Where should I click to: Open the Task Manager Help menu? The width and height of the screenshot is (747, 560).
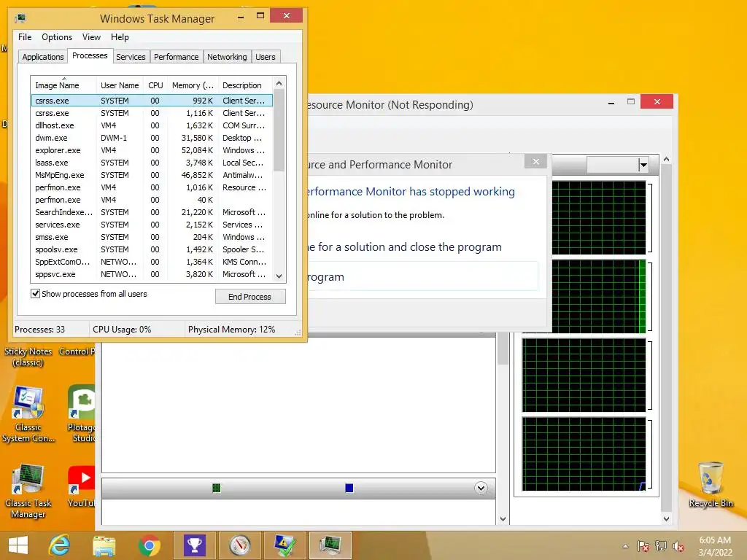[120, 37]
